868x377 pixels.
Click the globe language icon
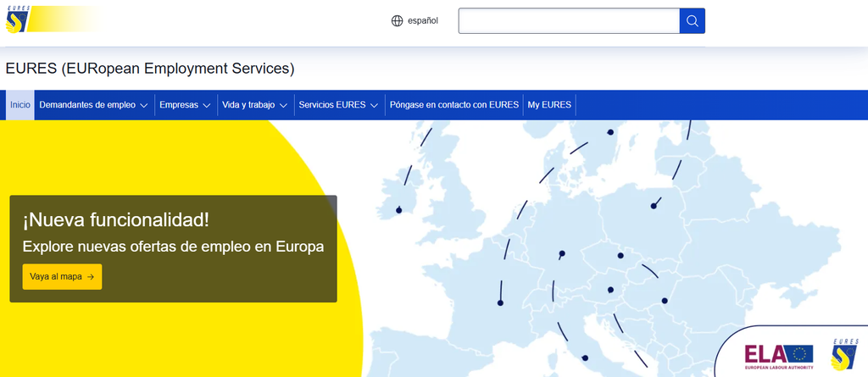pyautogui.click(x=397, y=21)
